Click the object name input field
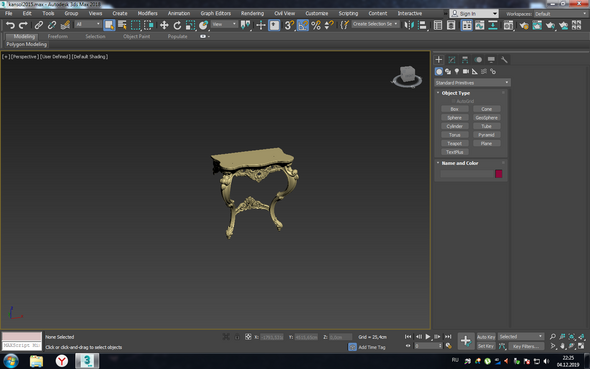 click(467, 174)
